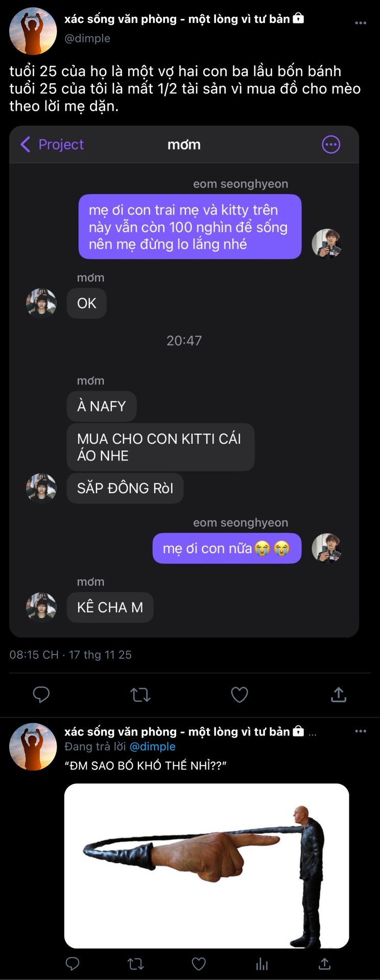This screenshot has height=980, width=380.
Task: Reply to the main tweet about tuổi 25
Action: [41, 695]
